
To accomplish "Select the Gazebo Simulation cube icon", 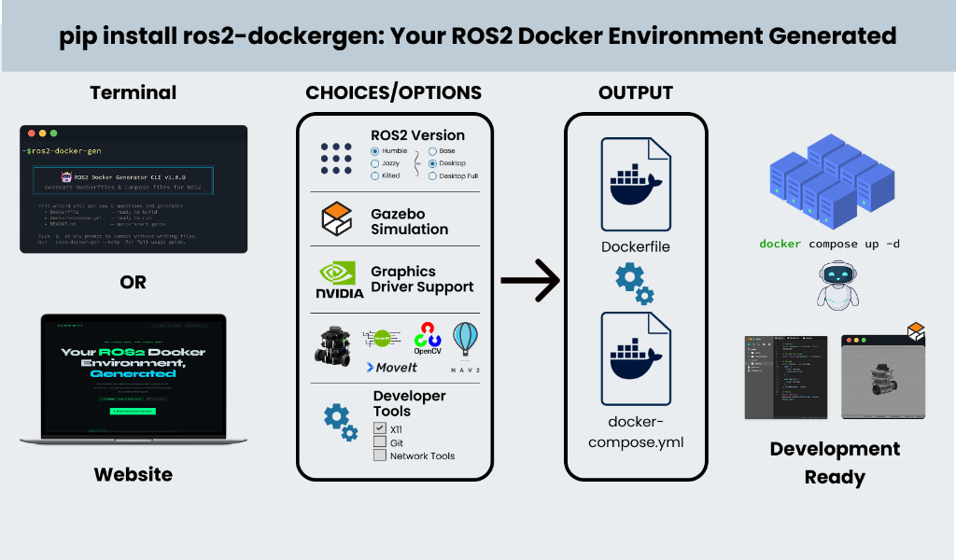I will tap(335, 219).
